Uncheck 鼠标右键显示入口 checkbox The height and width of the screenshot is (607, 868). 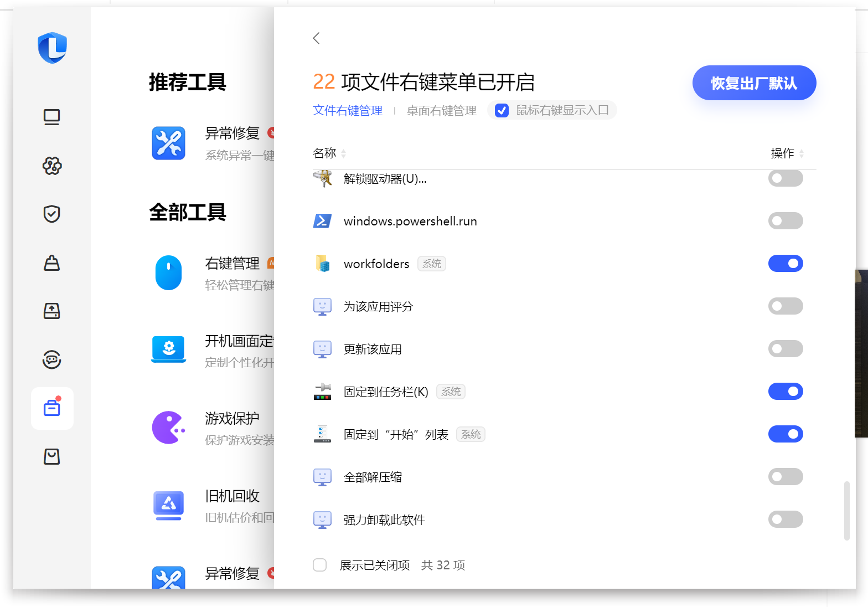pyautogui.click(x=502, y=111)
